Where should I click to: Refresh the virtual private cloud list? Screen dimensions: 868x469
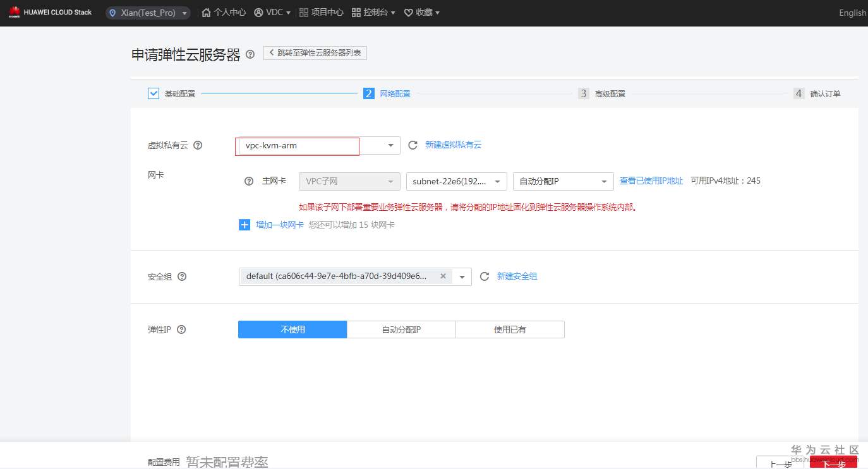point(413,145)
